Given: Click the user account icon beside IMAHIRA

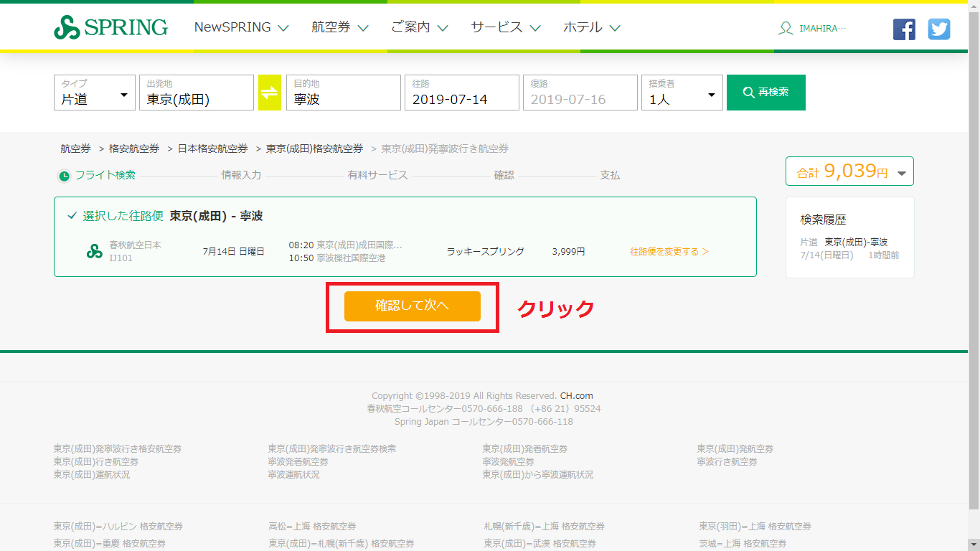Looking at the screenshot, I should [786, 29].
